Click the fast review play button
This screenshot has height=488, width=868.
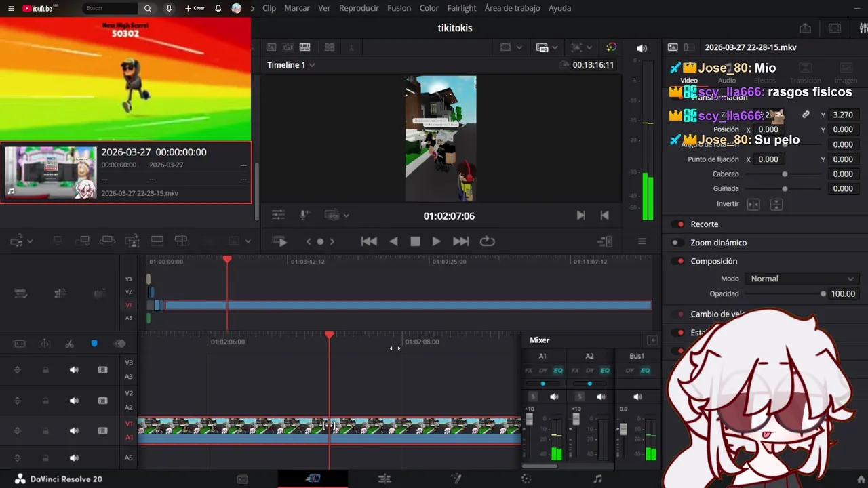pos(279,241)
